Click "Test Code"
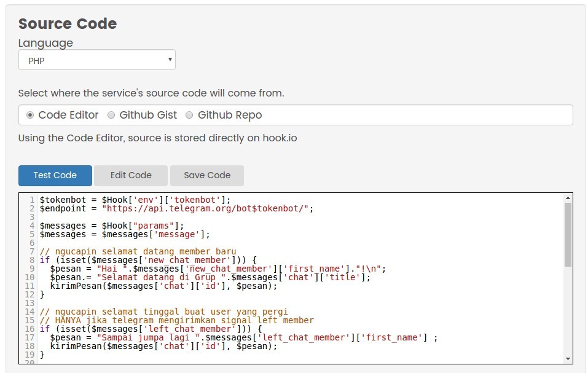This screenshot has height=373, width=588. [55, 175]
